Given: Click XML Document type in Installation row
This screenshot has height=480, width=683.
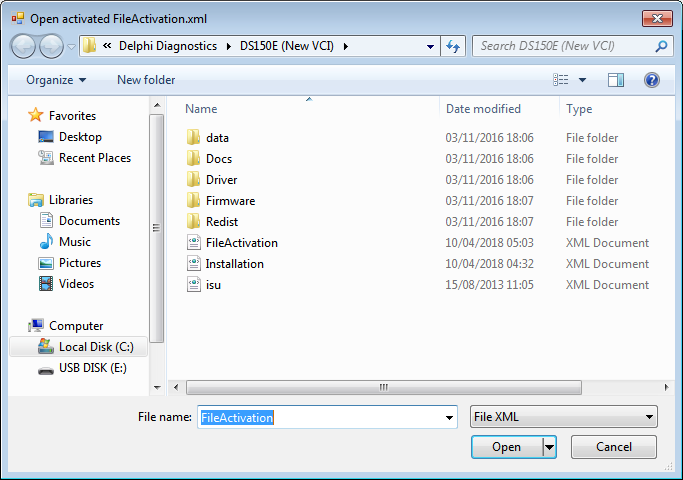Looking at the screenshot, I should [607, 264].
